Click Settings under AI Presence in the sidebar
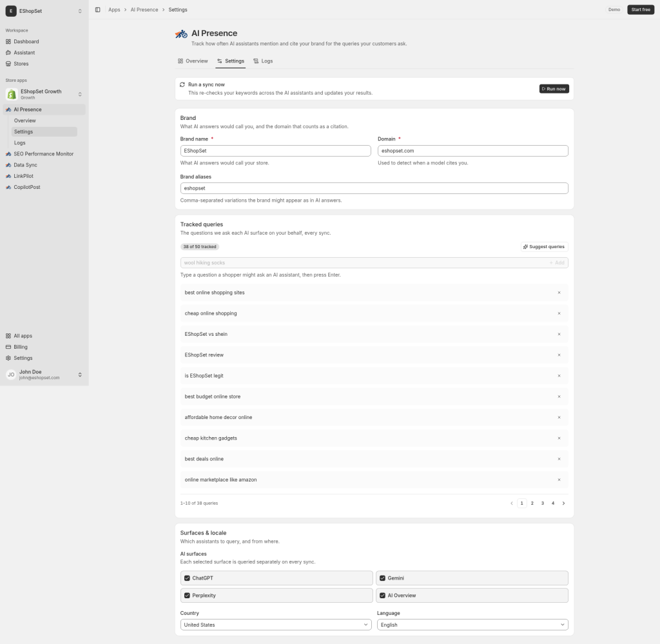 click(44, 132)
